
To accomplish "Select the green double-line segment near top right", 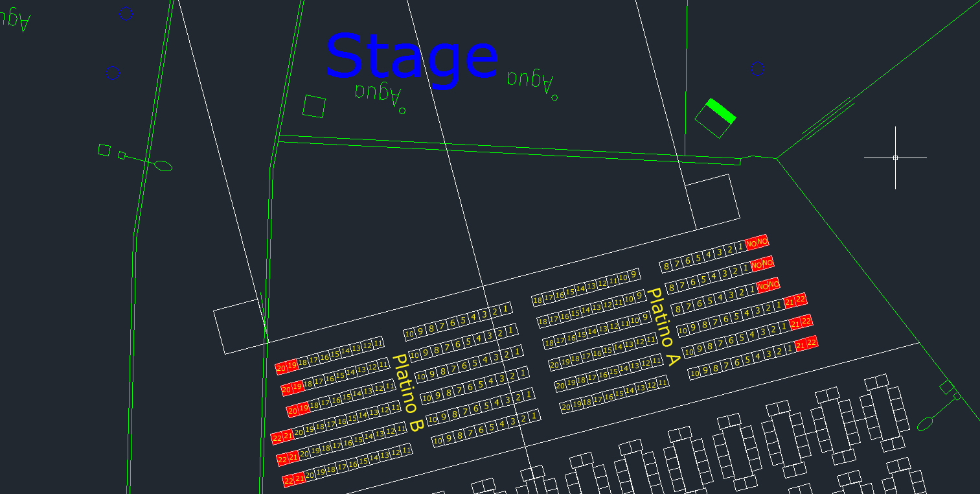I will 827,119.
